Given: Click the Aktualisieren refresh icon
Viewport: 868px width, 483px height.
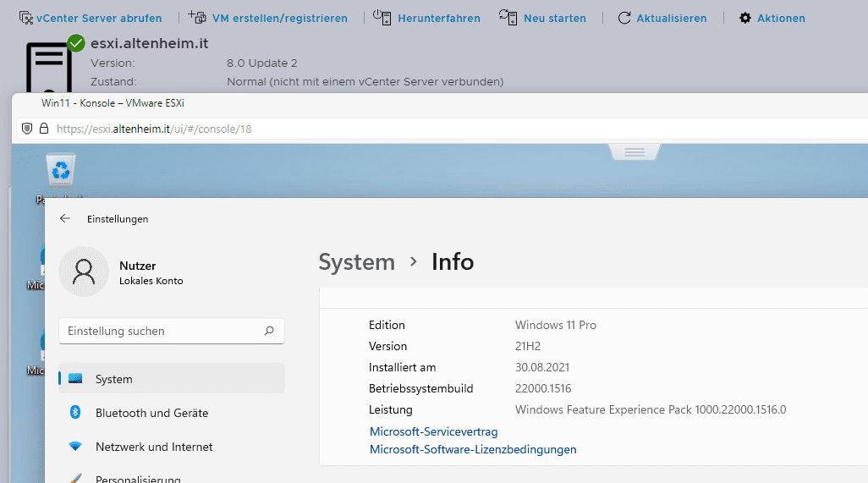Looking at the screenshot, I should pyautogui.click(x=624, y=19).
